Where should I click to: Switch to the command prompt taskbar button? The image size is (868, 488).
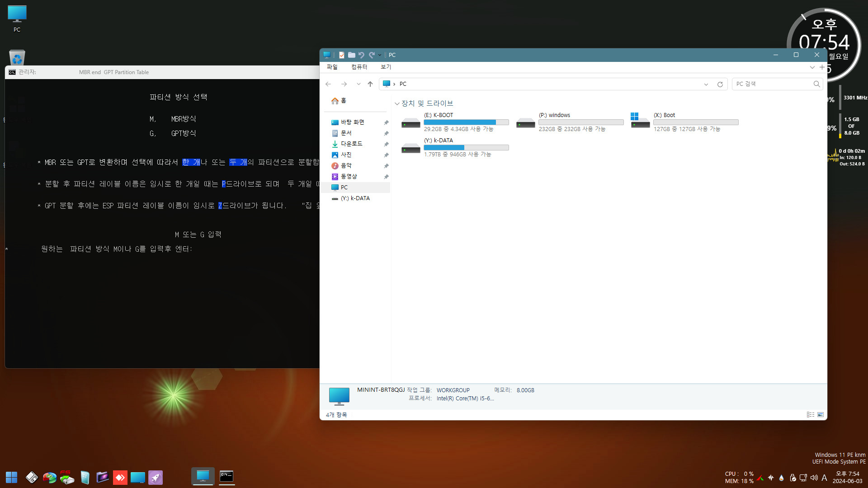coord(226,476)
